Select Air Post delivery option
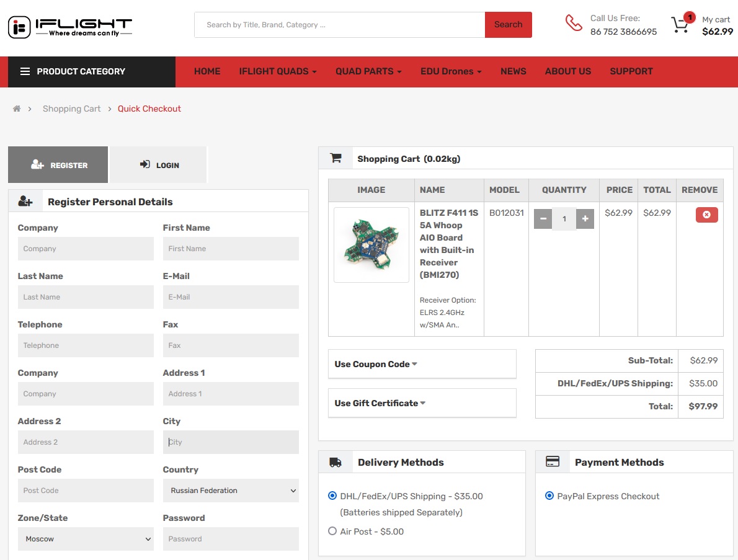 tap(332, 531)
